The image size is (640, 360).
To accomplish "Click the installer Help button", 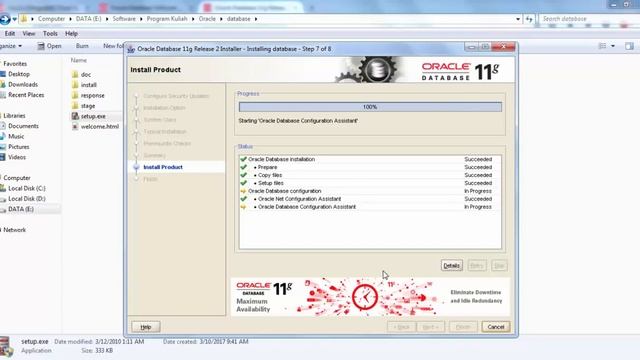I will [x=146, y=327].
